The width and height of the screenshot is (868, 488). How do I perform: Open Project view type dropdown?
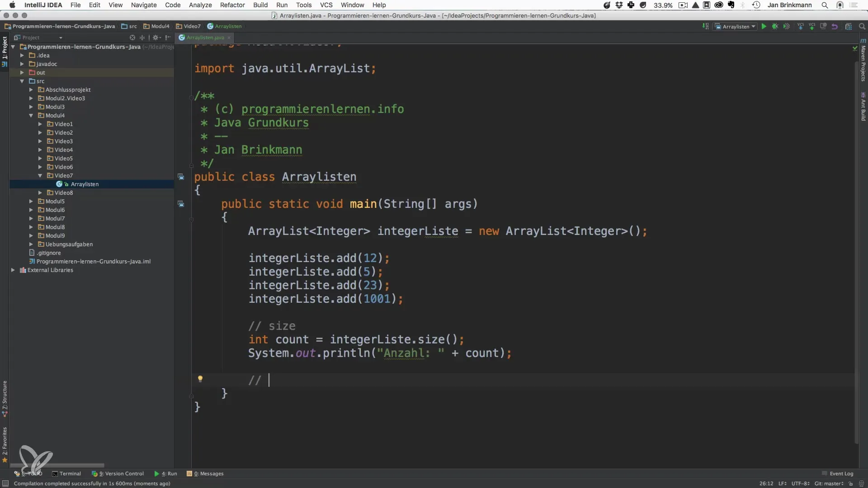click(x=38, y=38)
